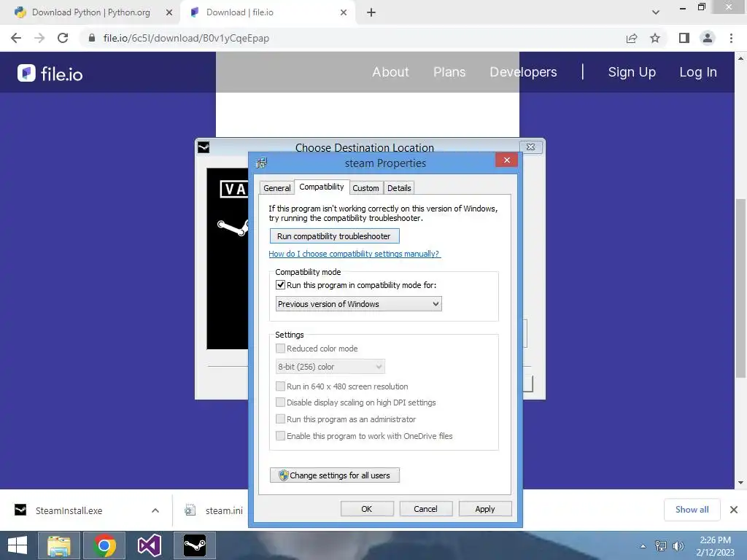Click Show all downloads button
The width and height of the screenshot is (747, 560).
pos(692,510)
